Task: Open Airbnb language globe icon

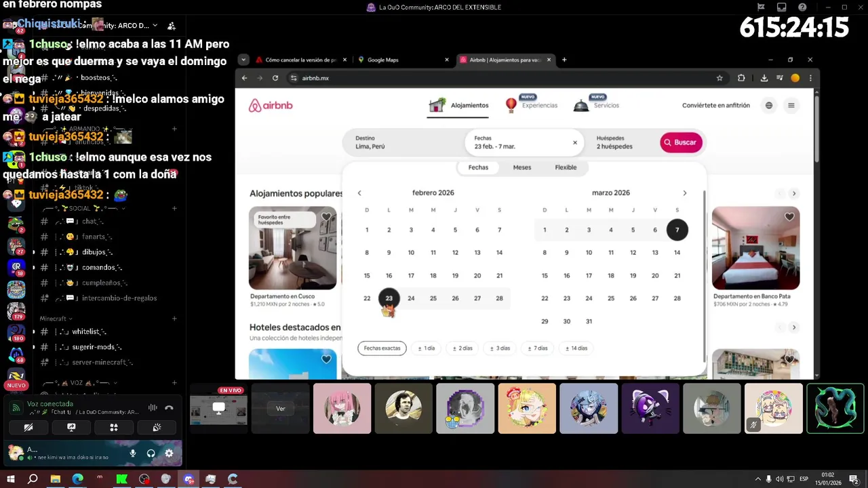Action: pyautogui.click(x=769, y=105)
